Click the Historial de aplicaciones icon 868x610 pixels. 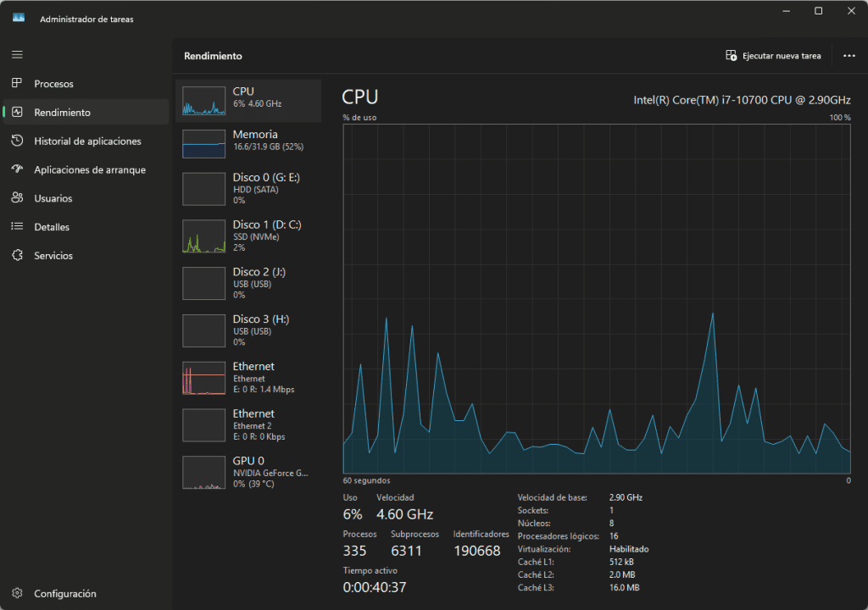[17, 141]
